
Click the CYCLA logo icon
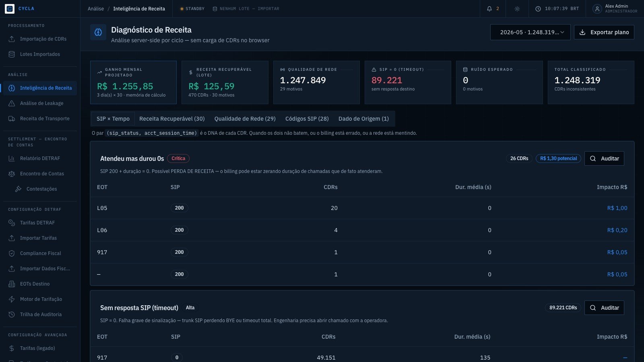click(10, 8)
